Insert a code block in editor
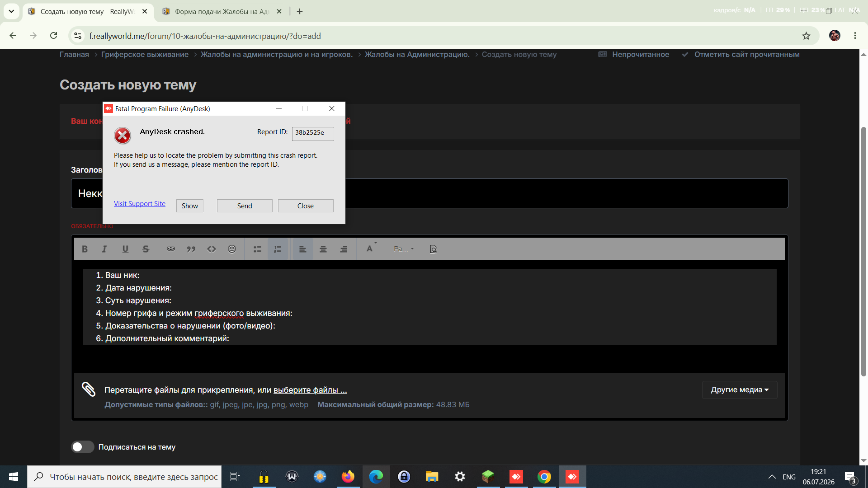Image resolution: width=868 pixels, height=488 pixels. tap(212, 249)
